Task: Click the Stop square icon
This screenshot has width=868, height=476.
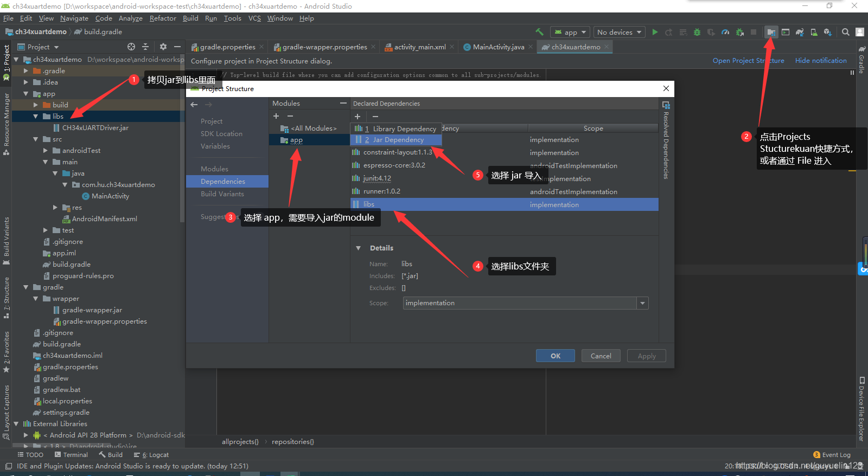Action: 754,32
